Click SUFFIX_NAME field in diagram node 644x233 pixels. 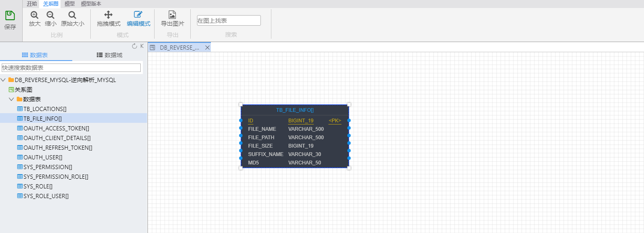click(266, 154)
